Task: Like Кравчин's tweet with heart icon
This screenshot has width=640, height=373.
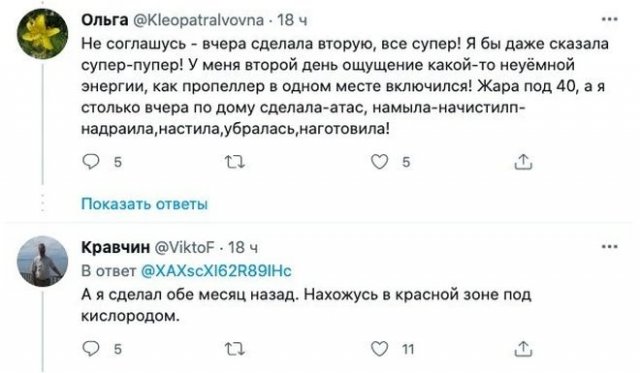Action: coord(379,349)
